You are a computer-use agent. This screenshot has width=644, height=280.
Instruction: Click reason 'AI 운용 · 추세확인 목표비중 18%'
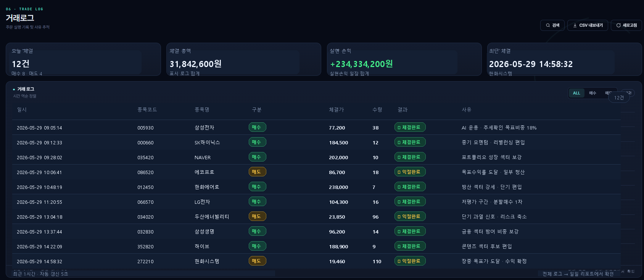click(499, 128)
